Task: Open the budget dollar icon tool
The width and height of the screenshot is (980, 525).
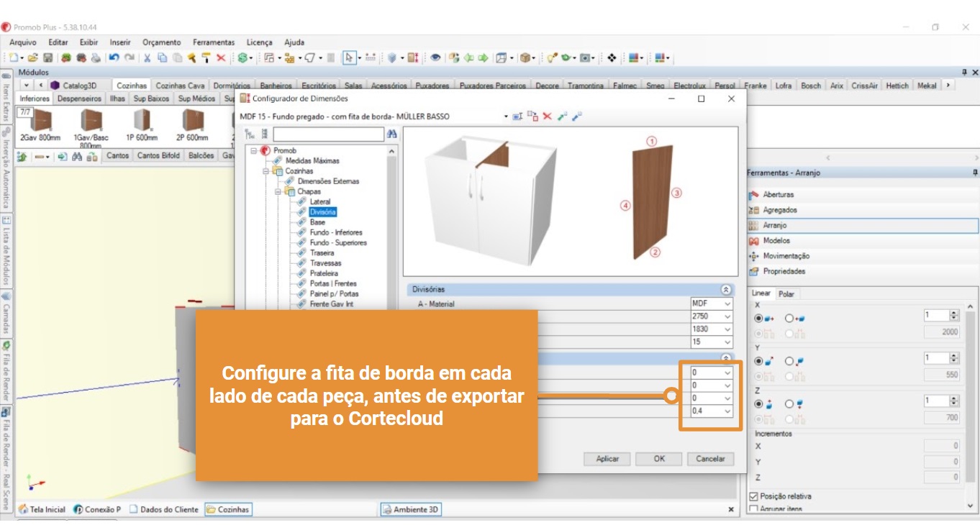Action: tap(243, 58)
